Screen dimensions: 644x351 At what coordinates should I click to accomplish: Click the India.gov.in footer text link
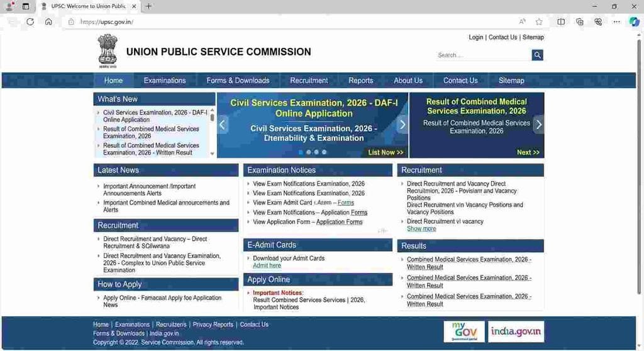coord(164,333)
